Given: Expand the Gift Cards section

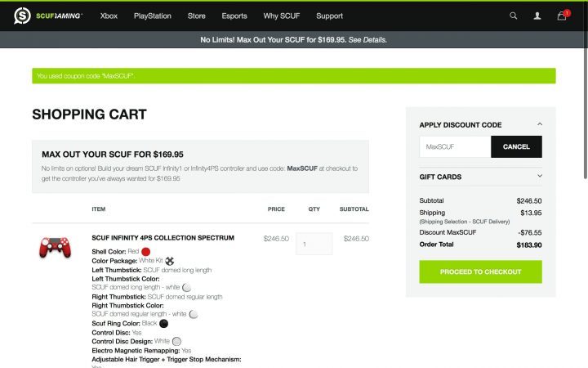Looking at the screenshot, I should coord(540,176).
